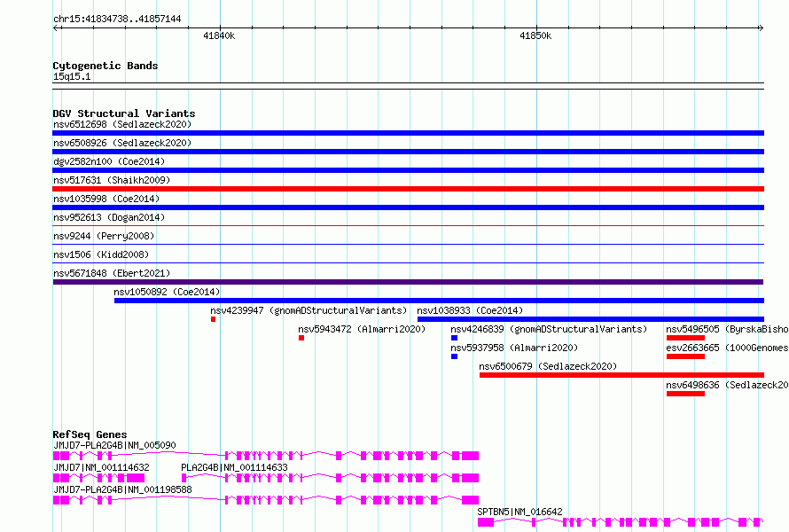
Task: Click the chr15:41834738..41857144 coordinate label
Action: (x=117, y=20)
